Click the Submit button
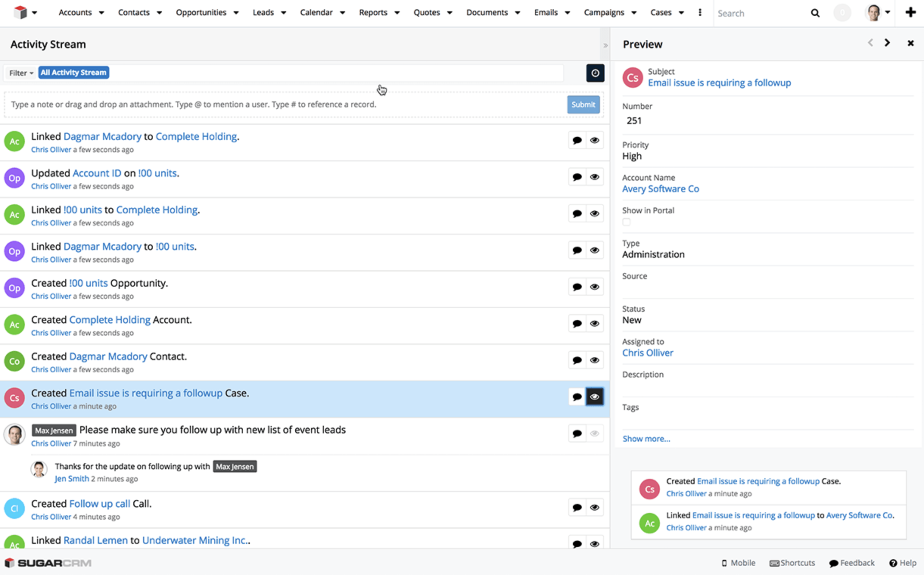 click(x=583, y=104)
